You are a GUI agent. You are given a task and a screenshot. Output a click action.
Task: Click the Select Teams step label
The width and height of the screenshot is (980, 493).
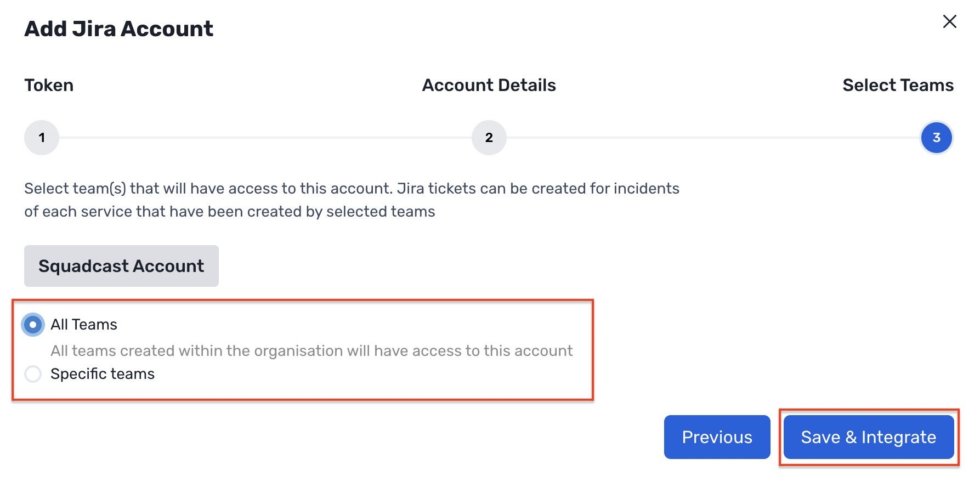pyautogui.click(x=898, y=85)
